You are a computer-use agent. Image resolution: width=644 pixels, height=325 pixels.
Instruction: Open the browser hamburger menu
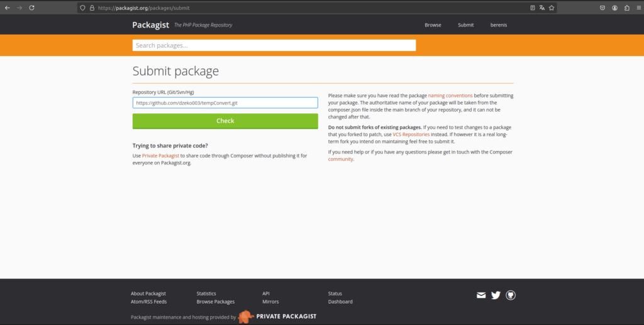point(639,8)
